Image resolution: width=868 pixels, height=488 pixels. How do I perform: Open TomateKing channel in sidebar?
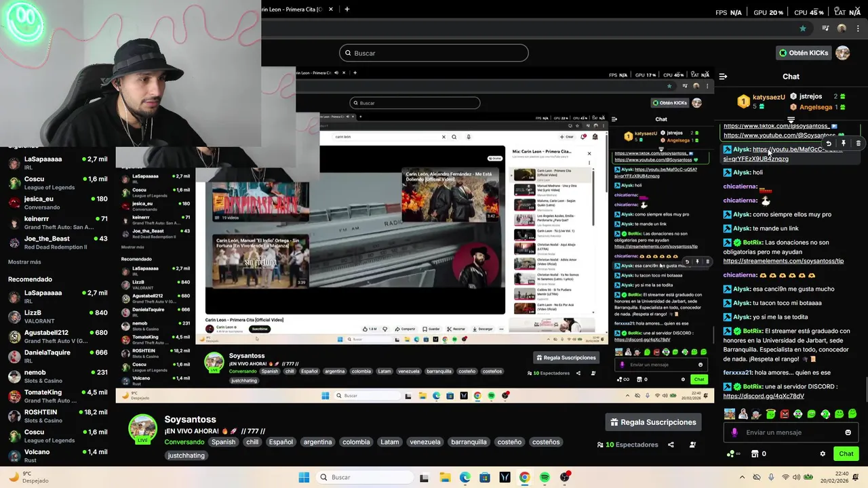click(58, 396)
